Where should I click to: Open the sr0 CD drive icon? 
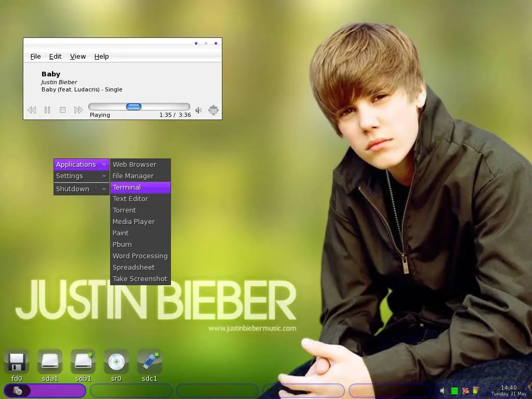[116, 361]
